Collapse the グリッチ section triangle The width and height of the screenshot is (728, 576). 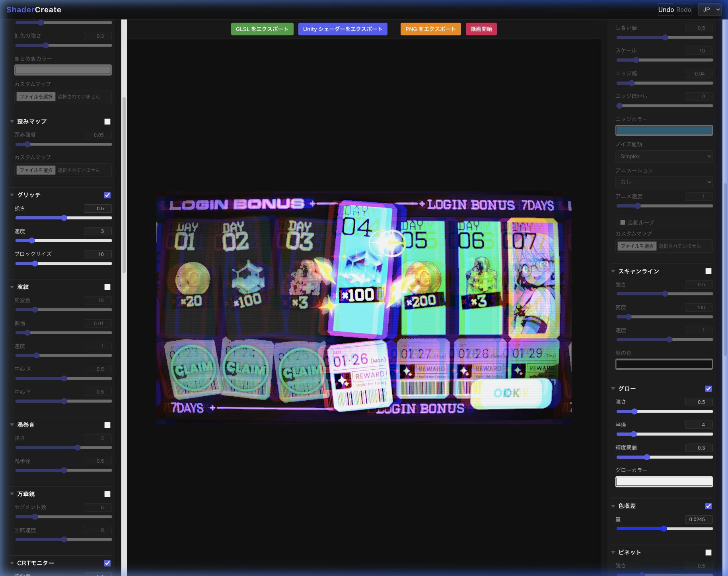12,195
